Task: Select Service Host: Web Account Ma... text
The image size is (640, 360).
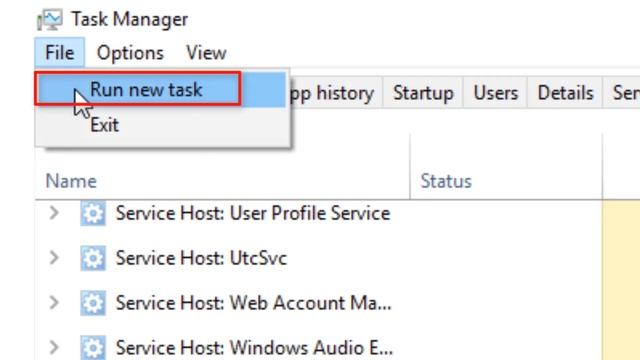Action: coord(253,303)
